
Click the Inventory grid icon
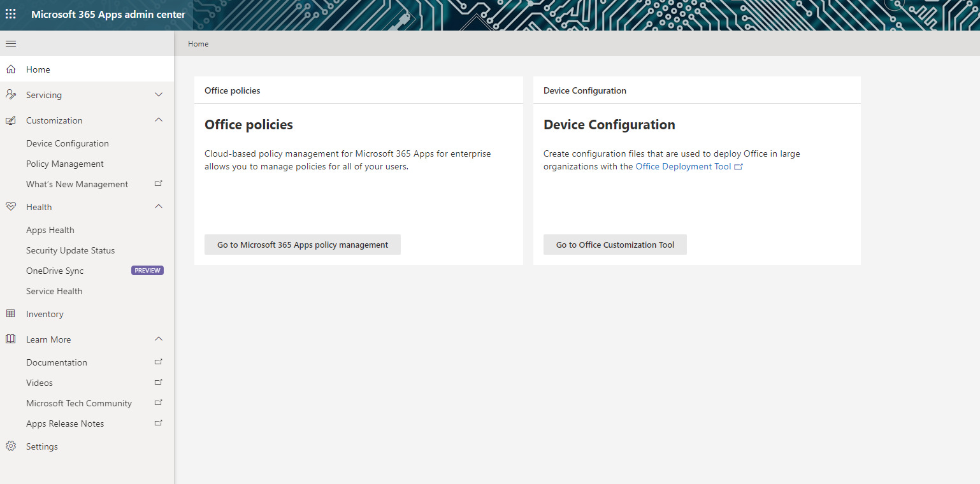(x=10, y=313)
